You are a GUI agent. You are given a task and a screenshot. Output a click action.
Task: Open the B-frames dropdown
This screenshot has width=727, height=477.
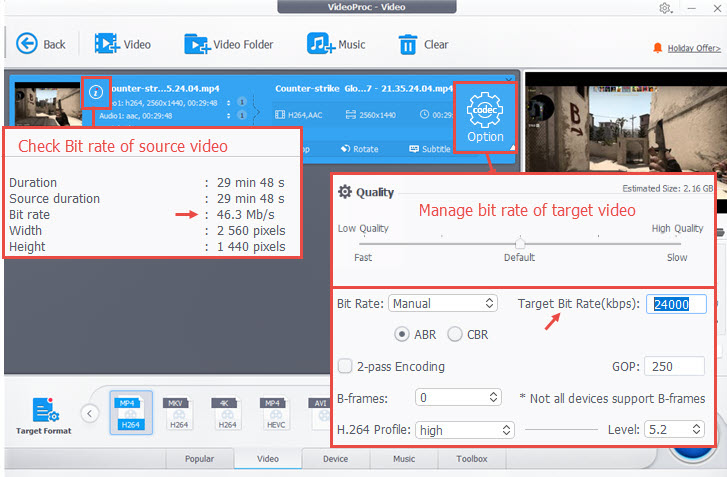[458, 398]
